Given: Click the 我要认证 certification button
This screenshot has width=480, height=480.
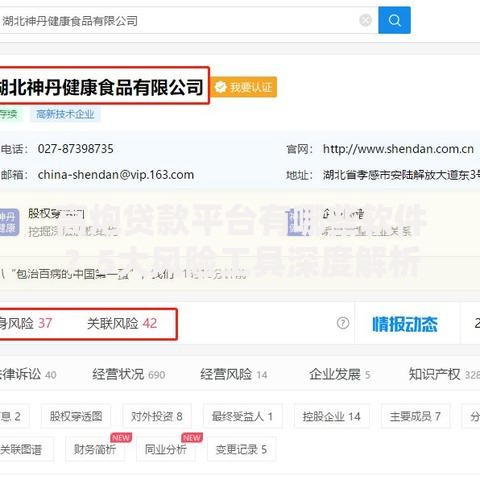Looking at the screenshot, I should point(244,87).
